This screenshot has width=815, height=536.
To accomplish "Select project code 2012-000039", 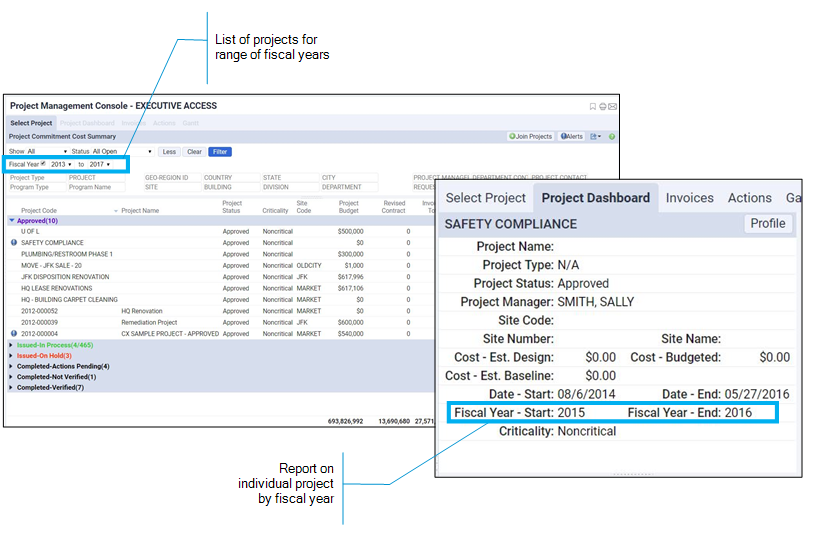I will 40,323.
